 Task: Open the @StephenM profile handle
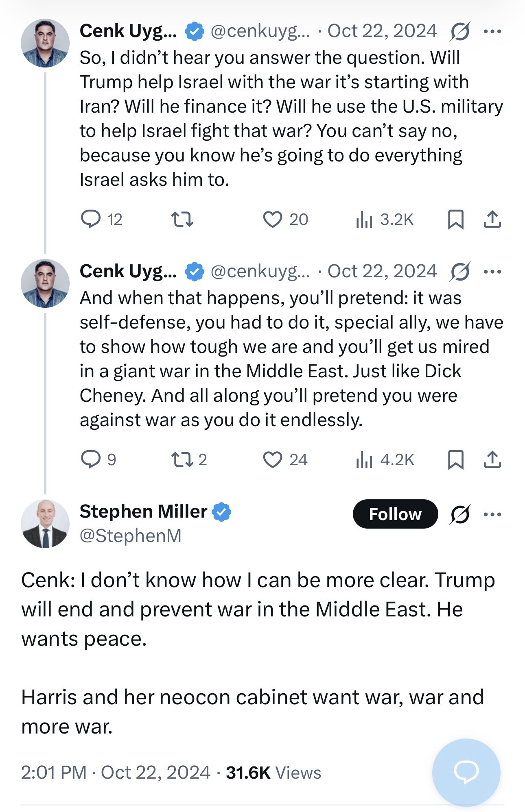130,536
